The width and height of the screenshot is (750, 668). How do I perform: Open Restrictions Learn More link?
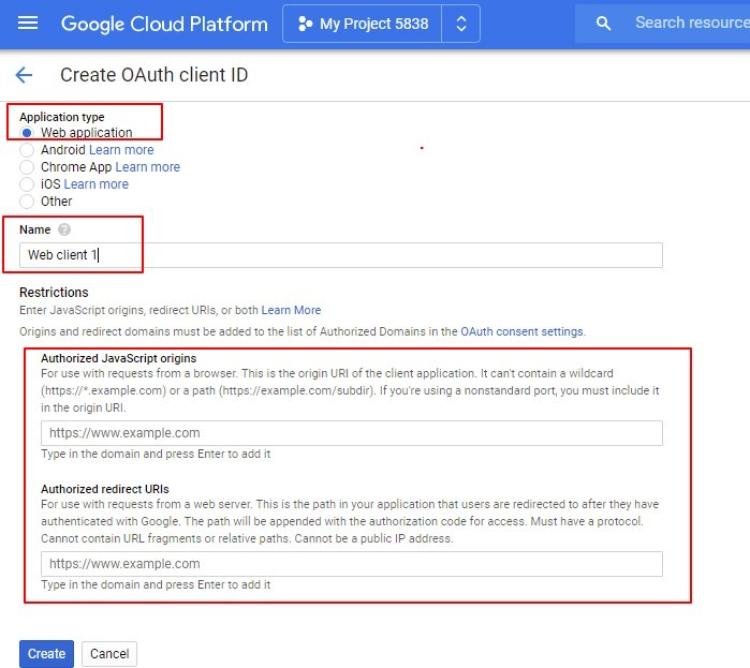coord(291,310)
